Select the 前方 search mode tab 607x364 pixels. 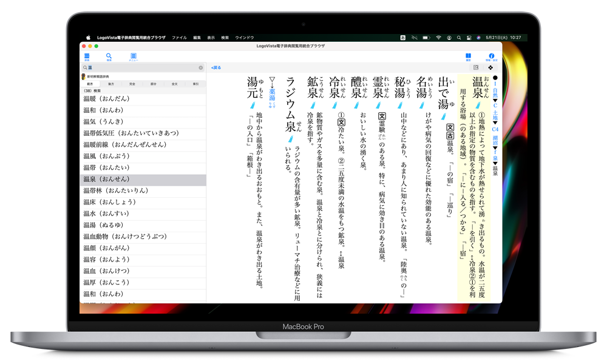tap(90, 84)
